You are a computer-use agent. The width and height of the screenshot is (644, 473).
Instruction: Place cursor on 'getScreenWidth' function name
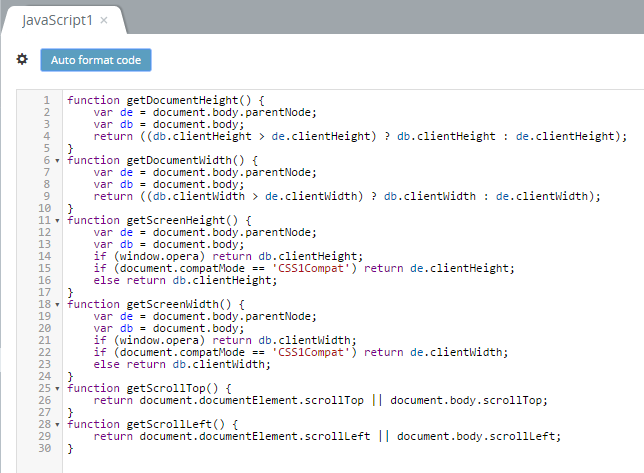point(172,305)
